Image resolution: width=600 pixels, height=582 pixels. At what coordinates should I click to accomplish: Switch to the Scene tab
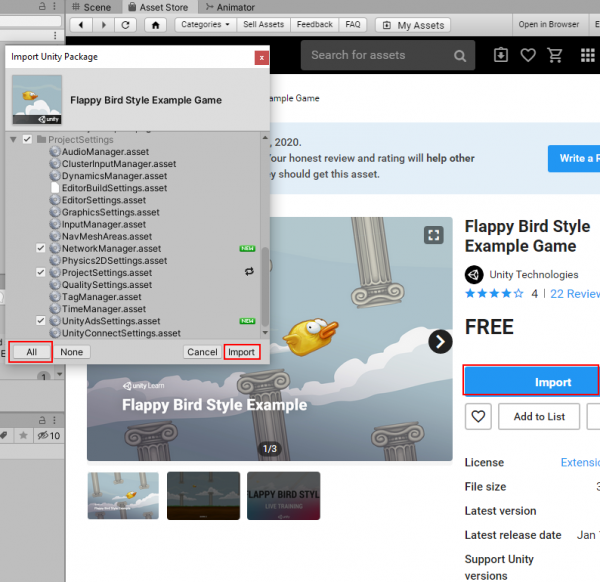(92, 7)
